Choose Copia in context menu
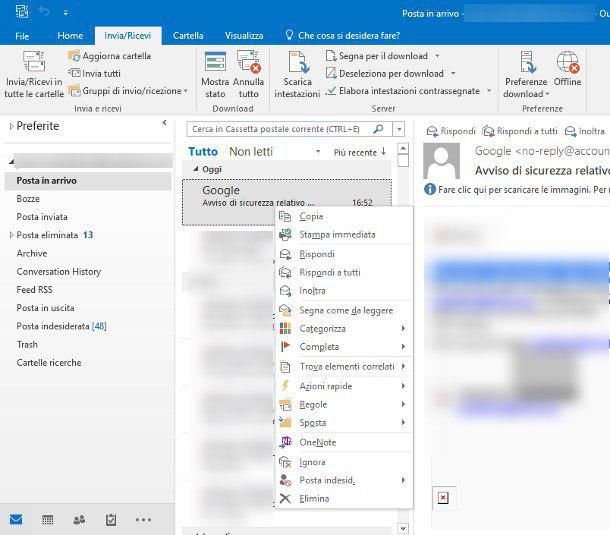610x535 pixels. (x=344, y=216)
